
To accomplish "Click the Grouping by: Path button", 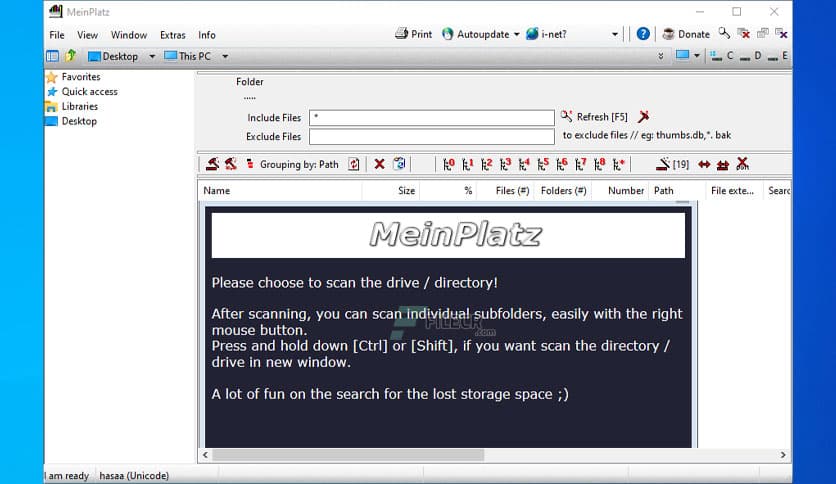I will [292, 164].
